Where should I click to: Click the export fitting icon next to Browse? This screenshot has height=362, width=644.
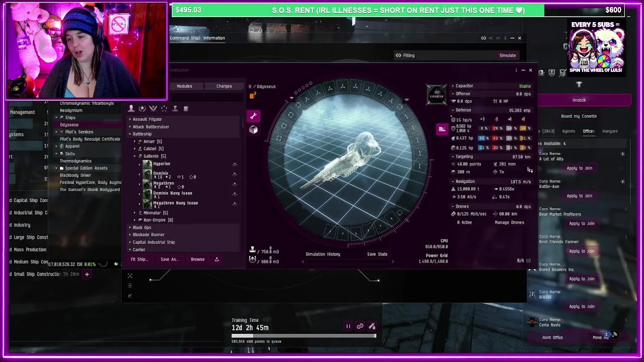pyautogui.click(x=217, y=259)
